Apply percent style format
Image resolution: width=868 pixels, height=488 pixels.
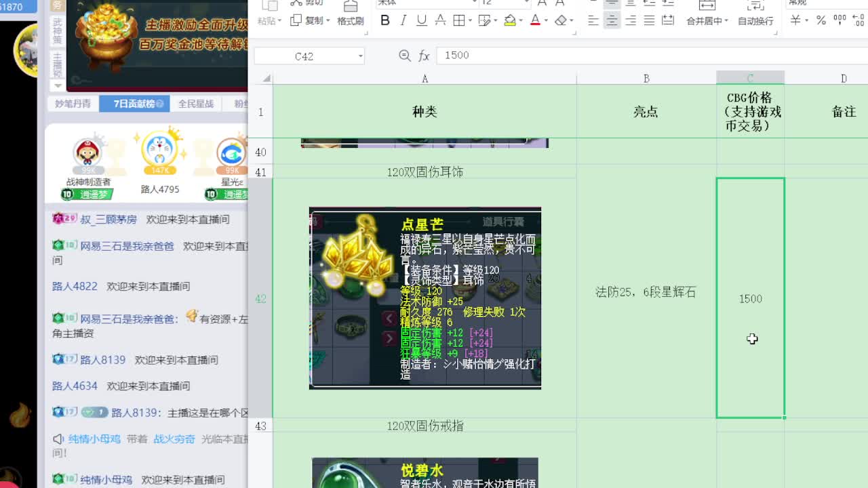pos(821,20)
